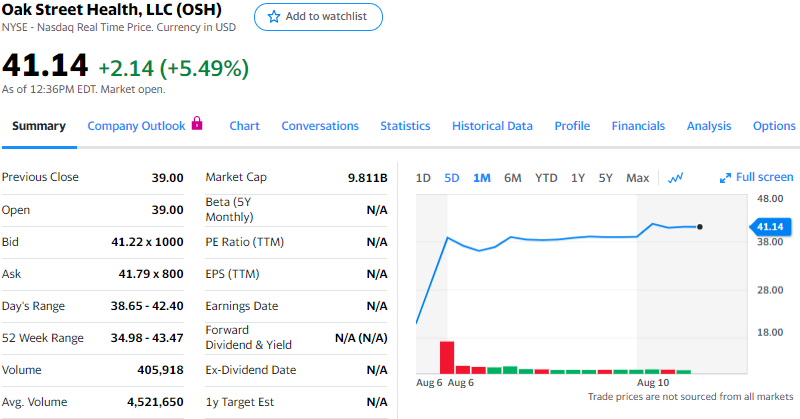View the Historical Data tab

click(492, 126)
